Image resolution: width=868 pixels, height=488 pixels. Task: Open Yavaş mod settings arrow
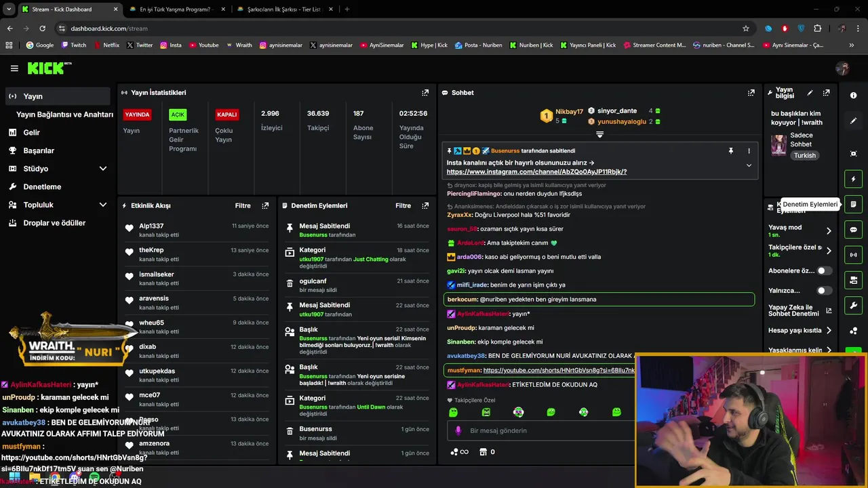coord(828,231)
